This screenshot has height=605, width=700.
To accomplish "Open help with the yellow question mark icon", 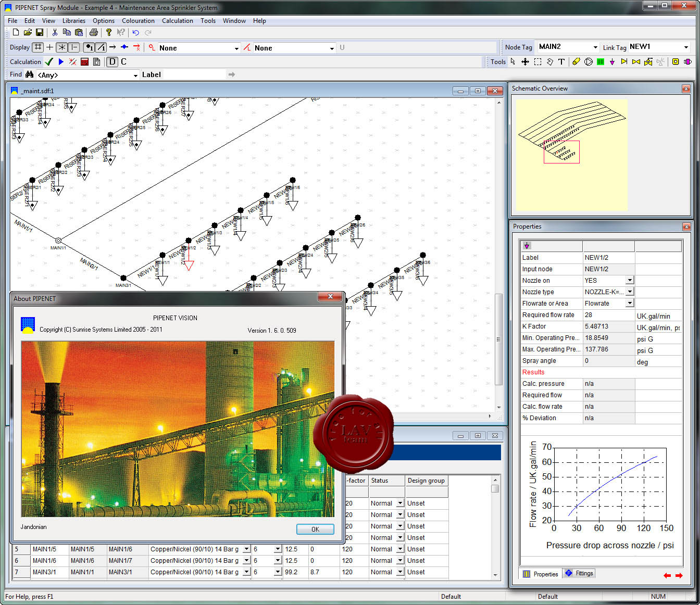I will click(x=109, y=32).
